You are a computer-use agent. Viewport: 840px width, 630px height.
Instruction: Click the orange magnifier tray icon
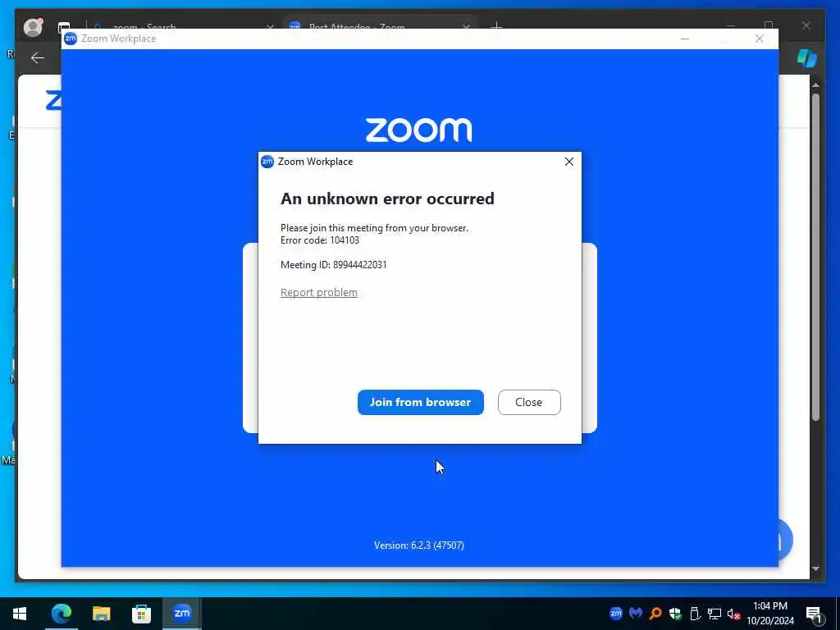click(x=655, y=613)
